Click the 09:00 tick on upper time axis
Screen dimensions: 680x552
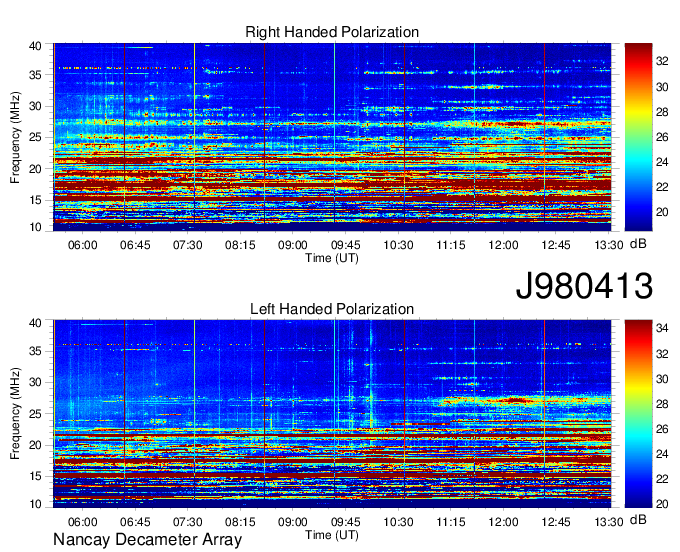[293, 245]
